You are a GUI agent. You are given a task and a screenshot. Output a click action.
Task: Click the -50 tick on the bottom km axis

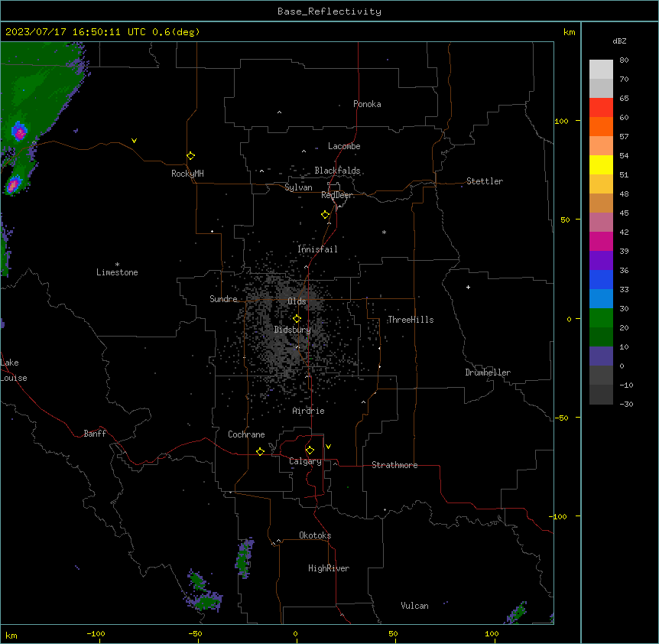pos(195,633)
